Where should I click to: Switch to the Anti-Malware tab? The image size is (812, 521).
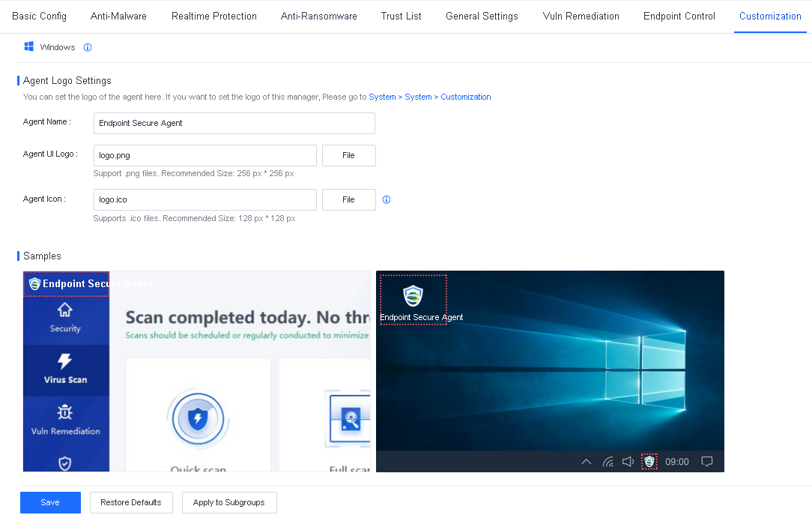point(118,16)
